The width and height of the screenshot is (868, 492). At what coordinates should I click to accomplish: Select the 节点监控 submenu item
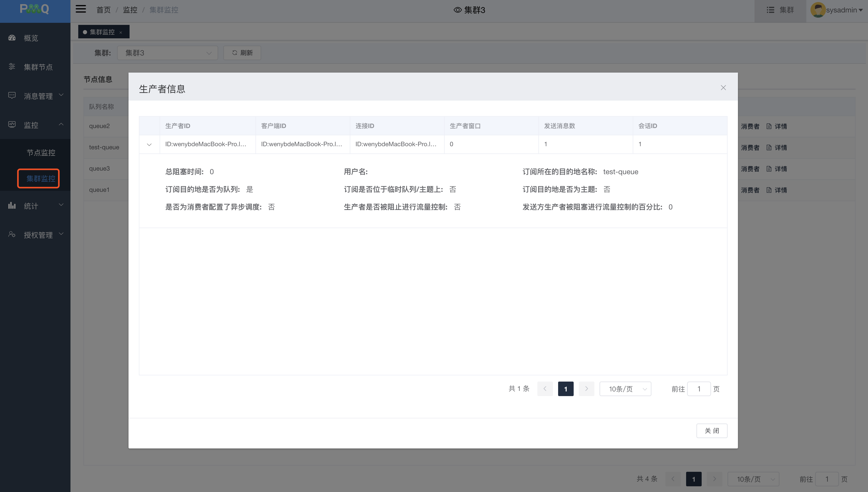coord(41,153)
